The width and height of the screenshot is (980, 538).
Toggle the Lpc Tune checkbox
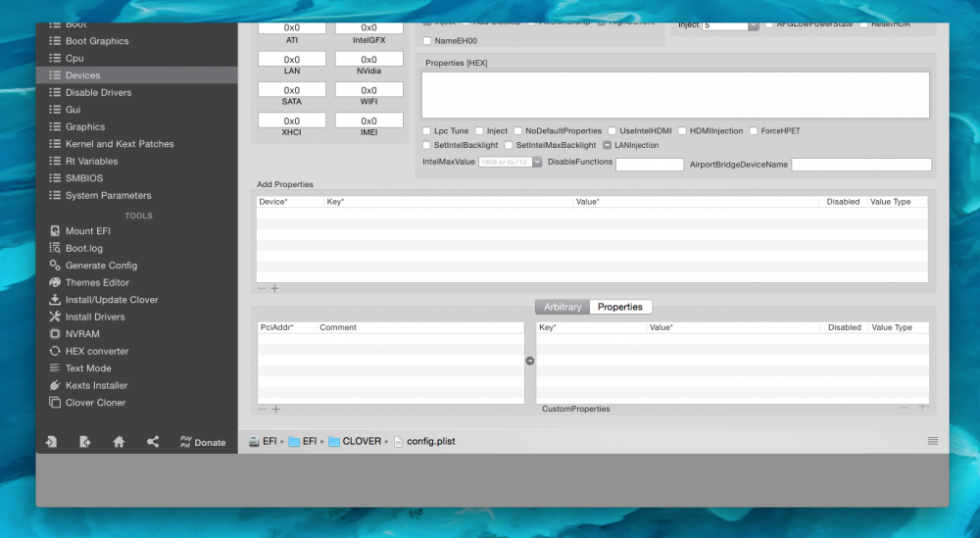(x=426, y=130)
